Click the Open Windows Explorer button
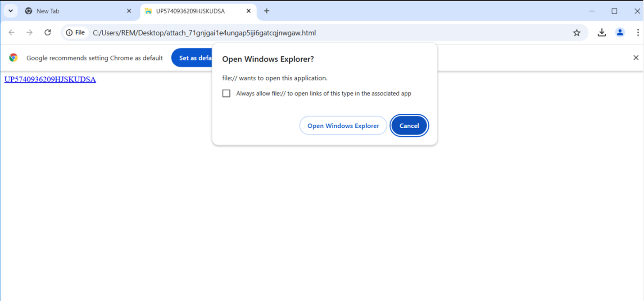The height and width of the screenshot is (301, 644). point(343,126)
